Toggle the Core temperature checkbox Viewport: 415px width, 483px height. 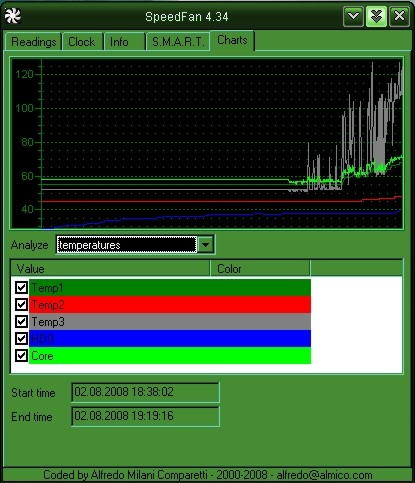22,355
